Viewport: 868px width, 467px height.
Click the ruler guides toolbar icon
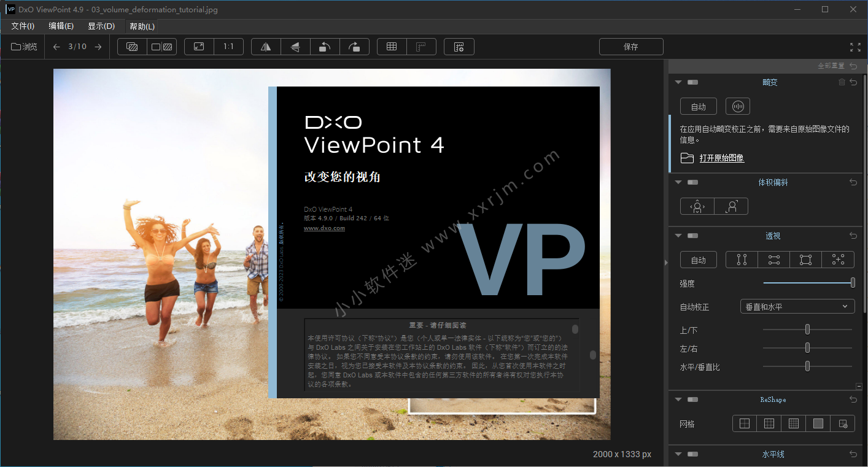click(421, 47)
